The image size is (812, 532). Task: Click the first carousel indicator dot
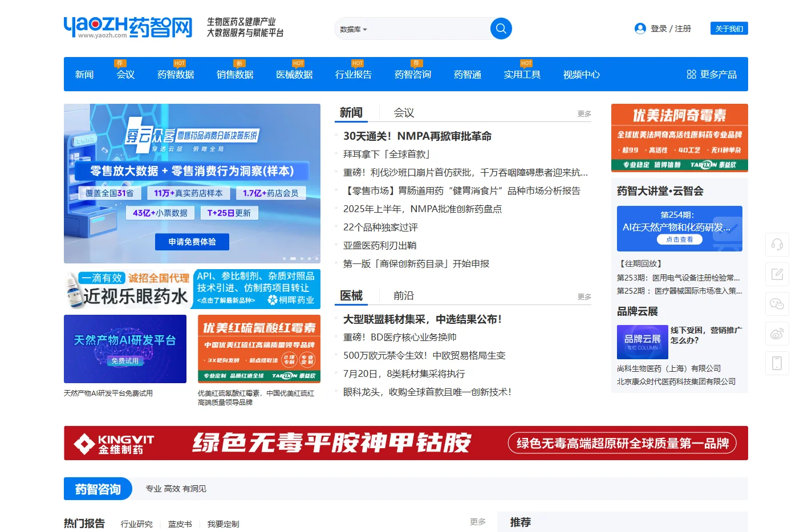(x=284, y=258)
